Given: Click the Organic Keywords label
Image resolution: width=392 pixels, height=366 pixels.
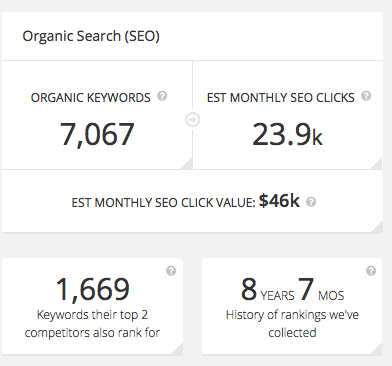Looking at the screenshot, I should coord(91,98).
